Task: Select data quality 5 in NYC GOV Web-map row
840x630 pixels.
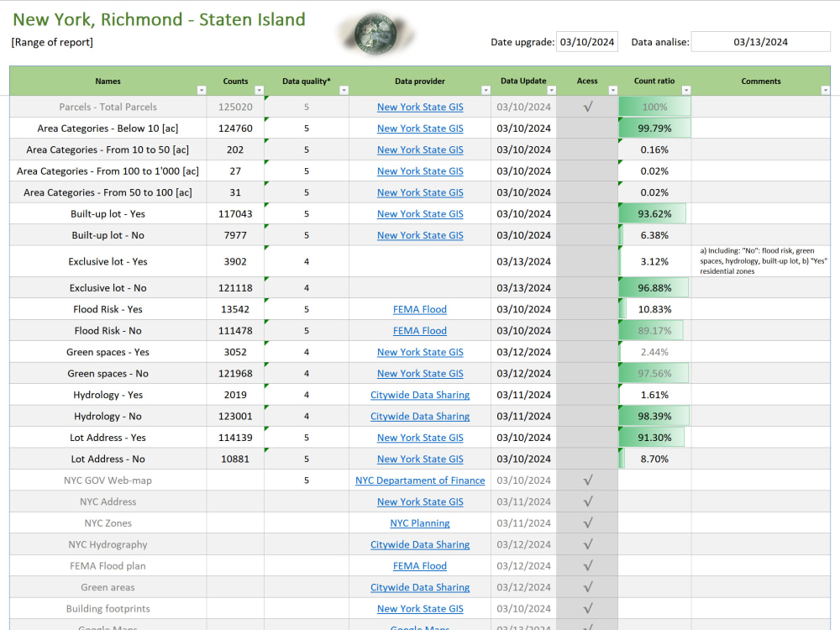Action: click(307, 480)
